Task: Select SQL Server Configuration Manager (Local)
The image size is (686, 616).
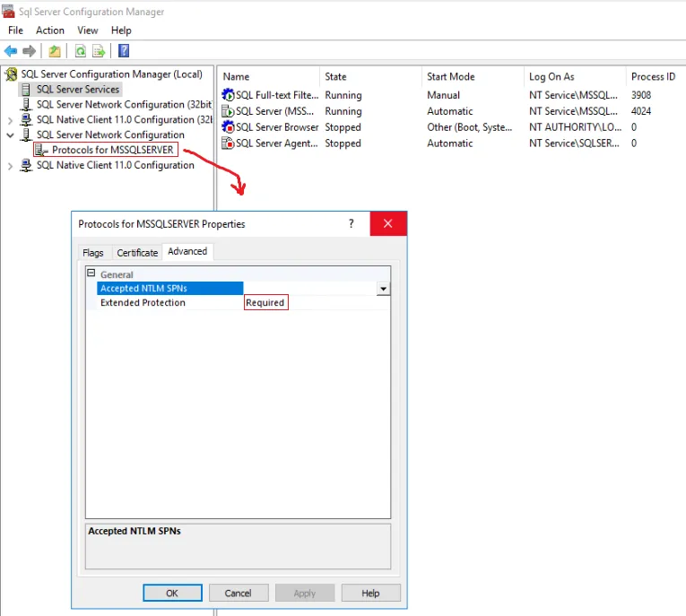Action: tap(111, 74)
